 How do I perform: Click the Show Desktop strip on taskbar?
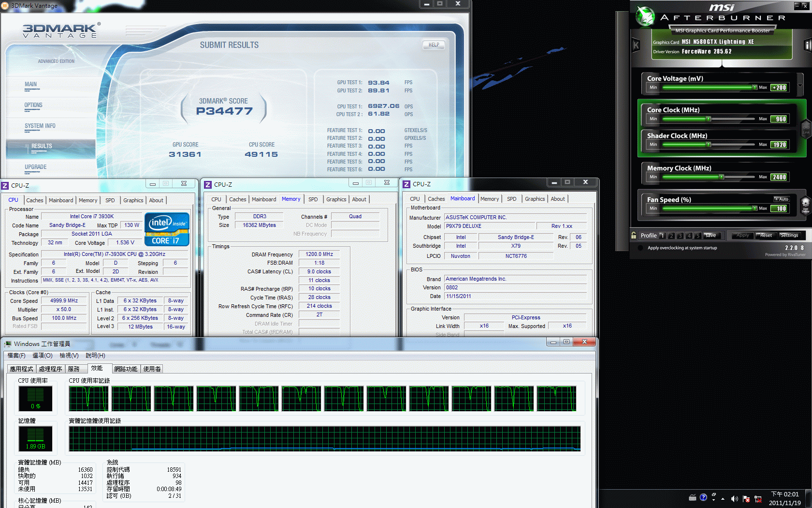click(808, 499)
